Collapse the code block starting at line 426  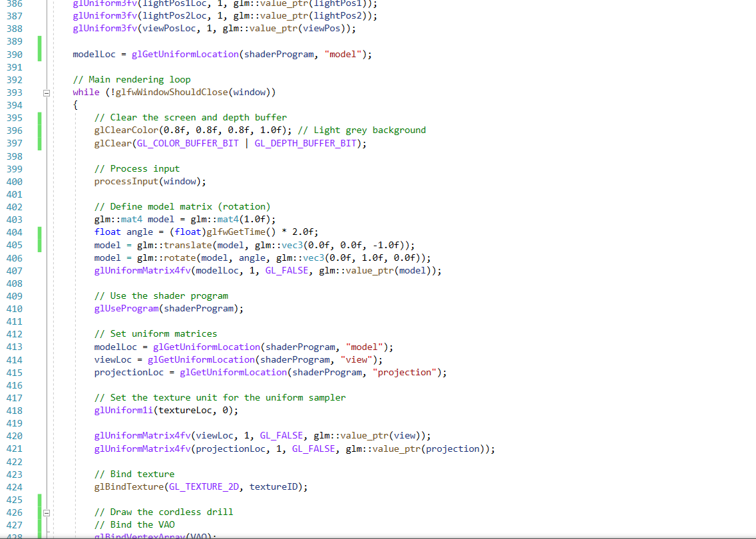(47, 512)
